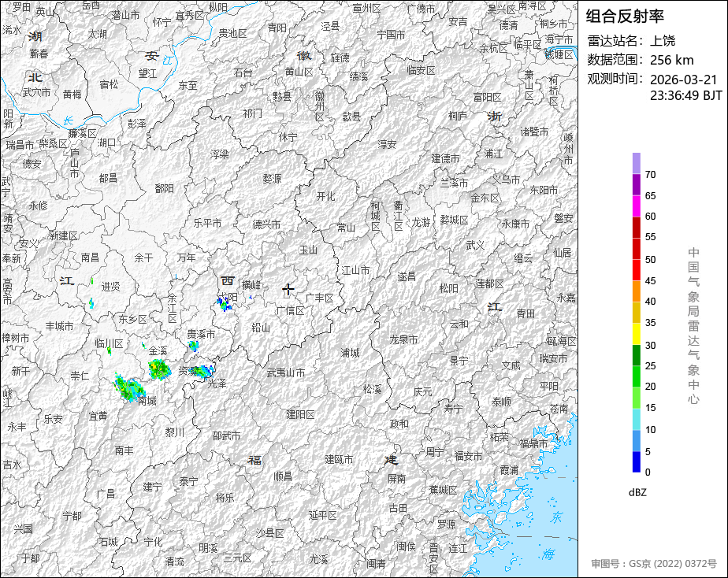Click the 中国气象局雷达气象中心 vertical text
The image size is (728, 578).
click(693, 326)
